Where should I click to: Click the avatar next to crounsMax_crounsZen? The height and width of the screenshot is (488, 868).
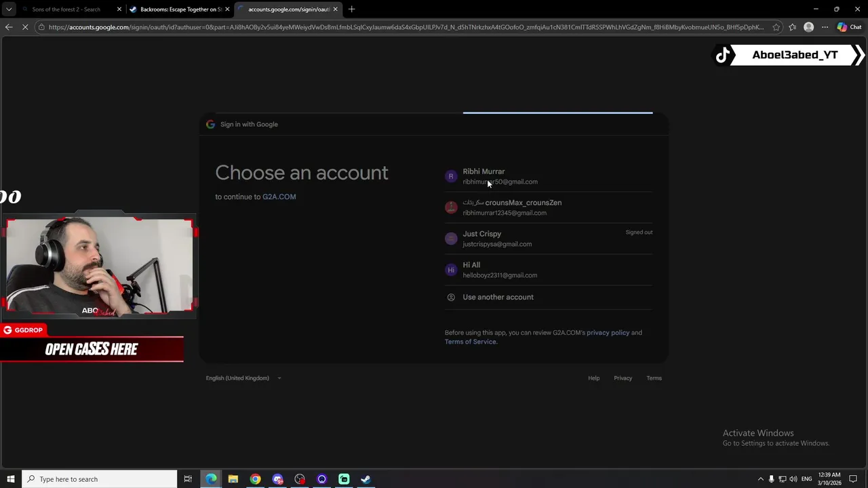pos(451,207)
